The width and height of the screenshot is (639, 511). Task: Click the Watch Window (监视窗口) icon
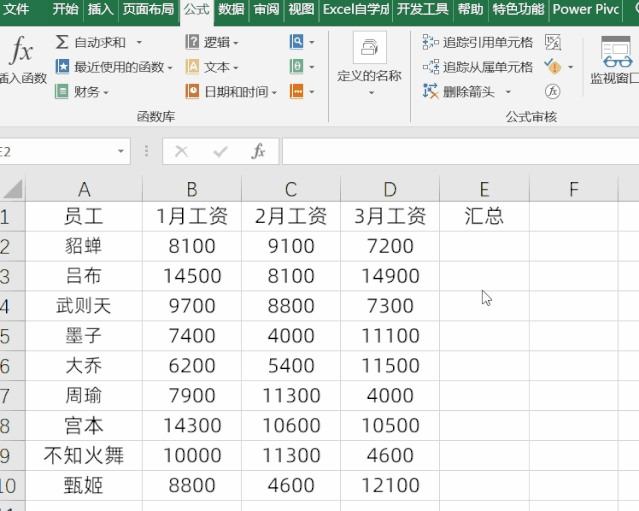[615, 58]
